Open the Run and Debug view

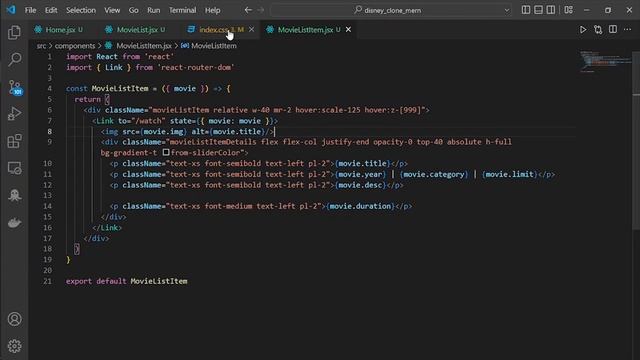coord(14,114)
